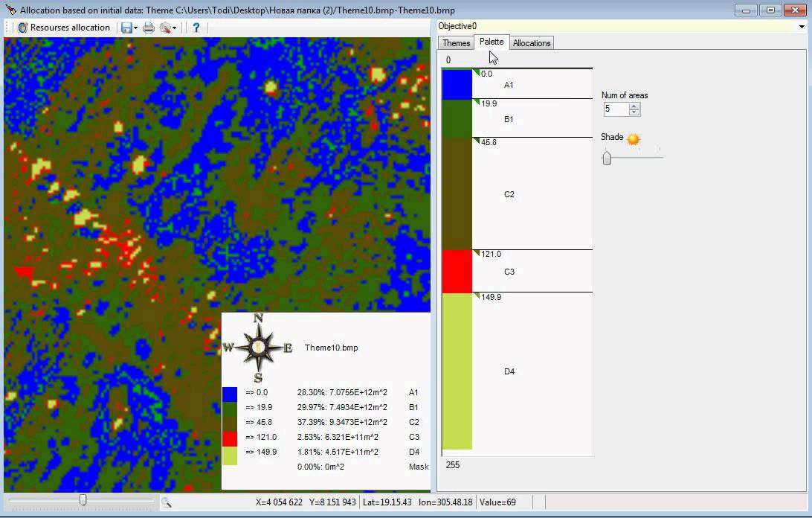
Task: Click the 255 maximum value label
Action: [x=453, y=464]
